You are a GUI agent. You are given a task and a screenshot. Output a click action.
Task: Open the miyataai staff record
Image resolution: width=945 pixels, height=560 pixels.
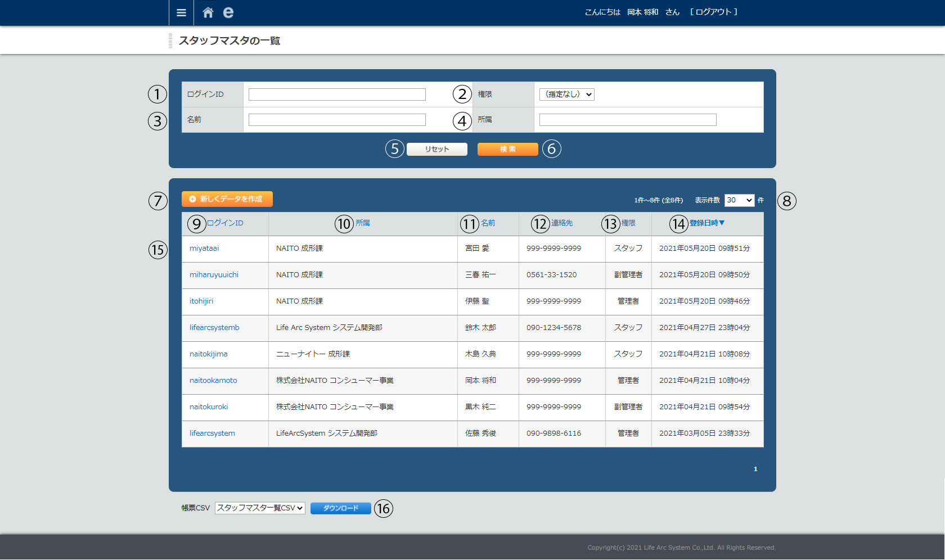click(x=204, y=249)
